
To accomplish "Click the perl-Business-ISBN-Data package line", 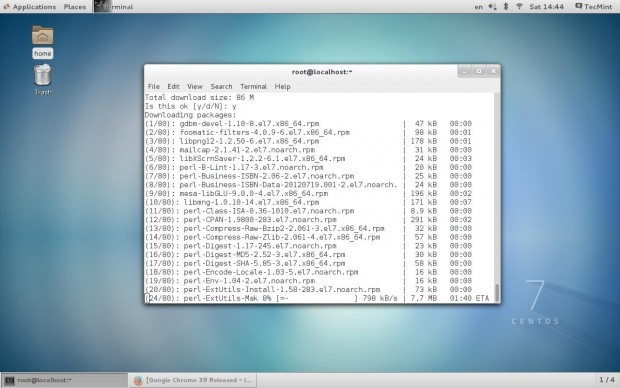I will 308,185.
